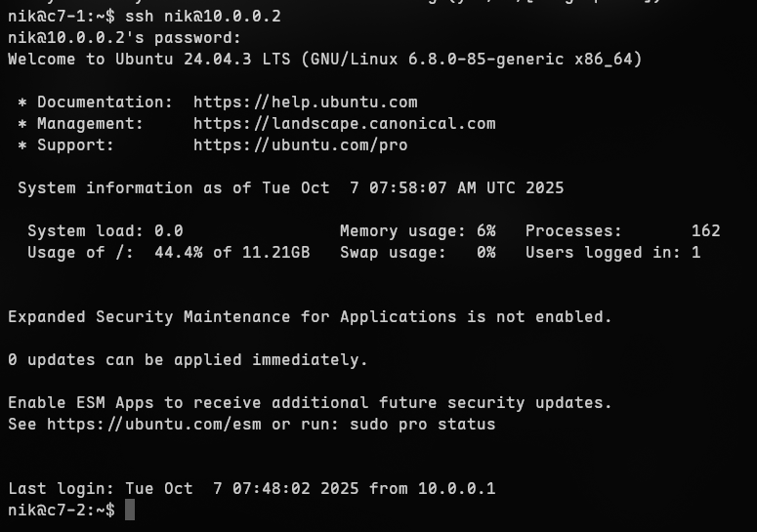Click the 'Users logged in' value
The height and width of the screenshot is (532, 757).
pos(695,253)
